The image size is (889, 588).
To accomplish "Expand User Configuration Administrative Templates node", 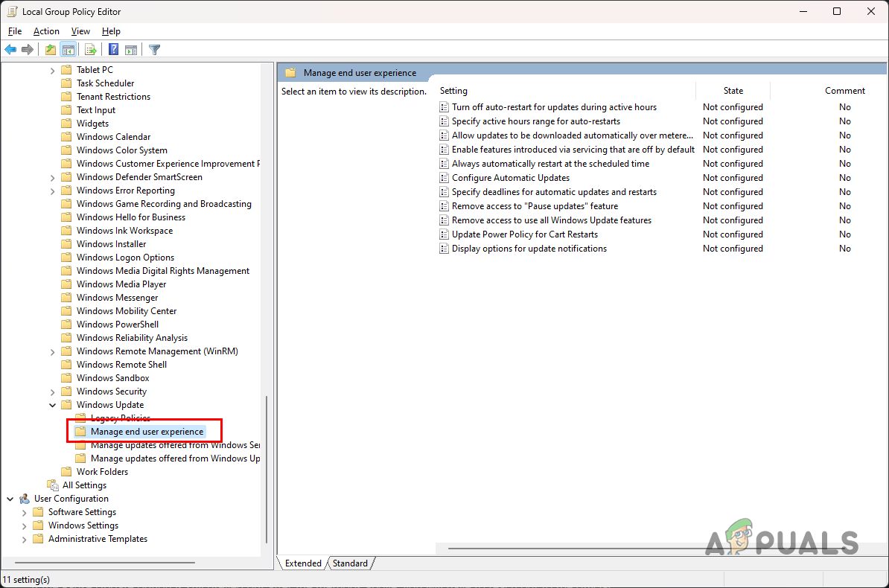I will click(24, 539).
